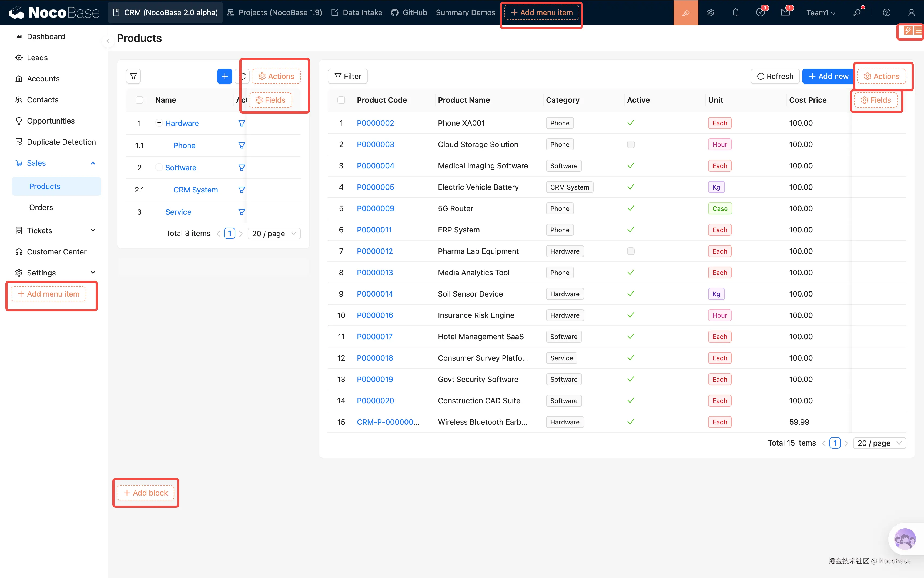Open user profile icon

pyautogui.click(x=911, y=13)
